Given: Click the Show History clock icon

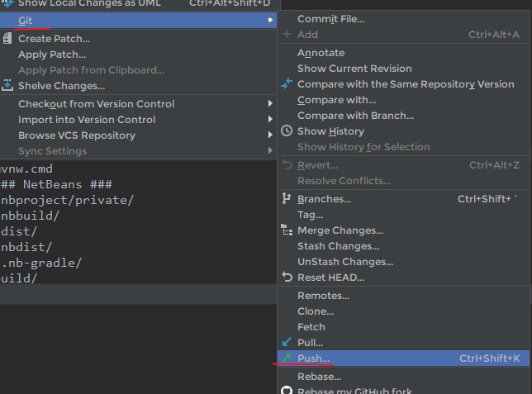Looking at the screenshot, I should (x=287, y=131).
